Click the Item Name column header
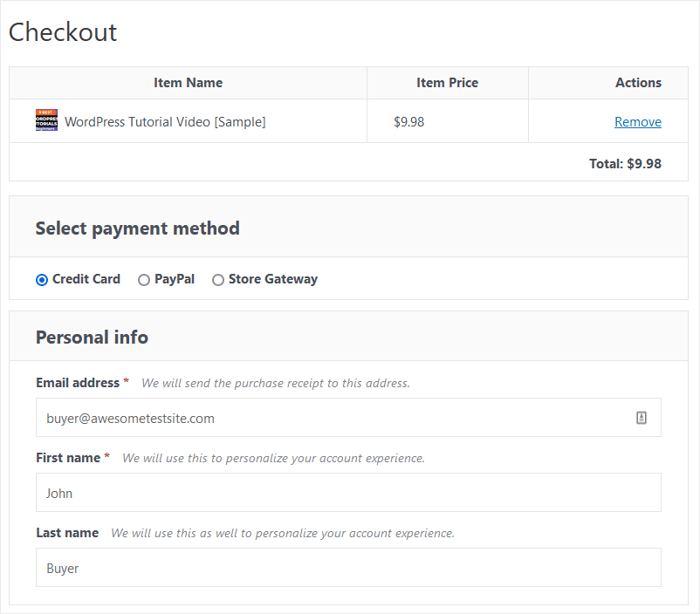Screen dimensions: 700x614 click(x=188, y=82)
